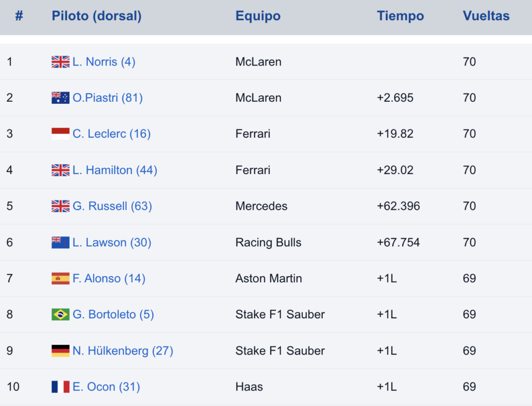Image resolution: width=532 pixels, height=406 pixels.
Task: Click the Australian flag beside O.Piastri
Action: click(60, 98)
